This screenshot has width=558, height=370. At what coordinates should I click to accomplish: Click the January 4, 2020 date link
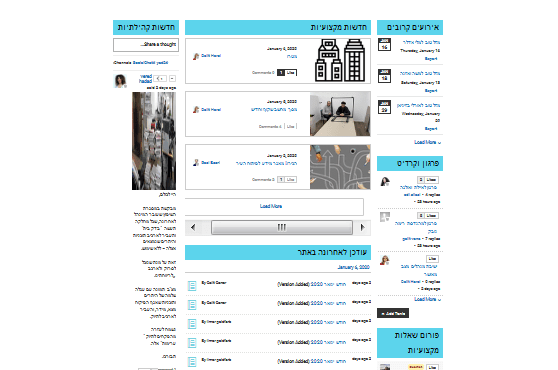(353, 267)
